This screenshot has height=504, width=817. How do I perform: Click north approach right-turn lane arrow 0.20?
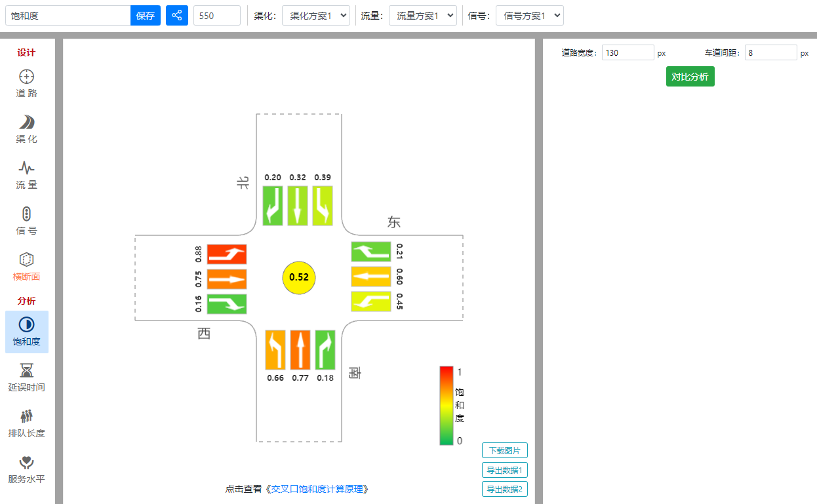(x=273, y=206)
